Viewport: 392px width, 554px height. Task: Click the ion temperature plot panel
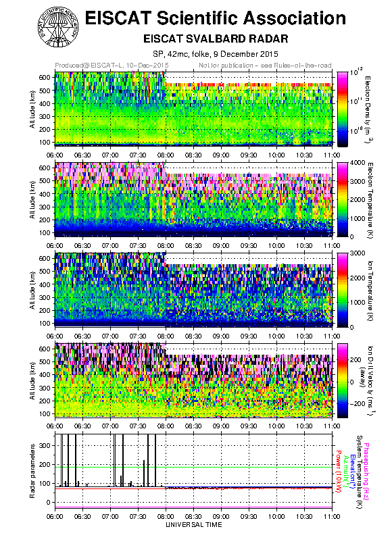click(193, 290)
